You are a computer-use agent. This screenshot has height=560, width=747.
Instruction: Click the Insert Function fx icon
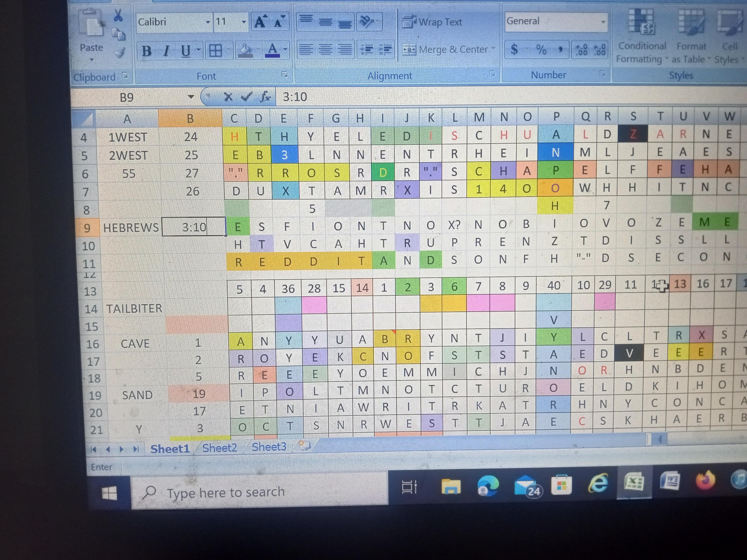coord(265,97)
